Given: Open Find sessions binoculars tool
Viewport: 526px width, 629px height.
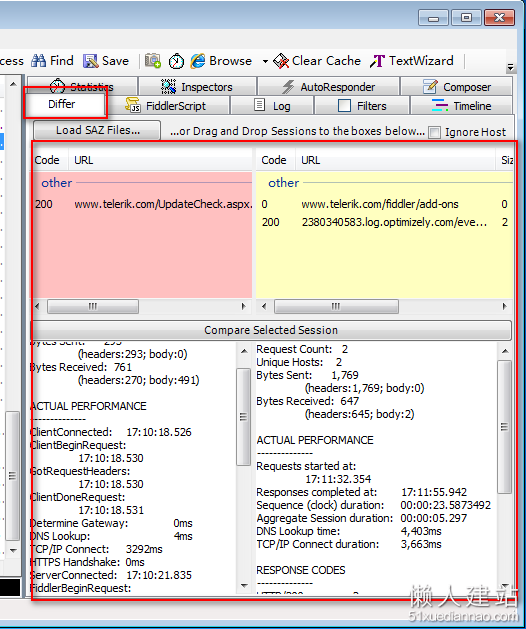Looking at the screenshot, I should tap(52, 61).
